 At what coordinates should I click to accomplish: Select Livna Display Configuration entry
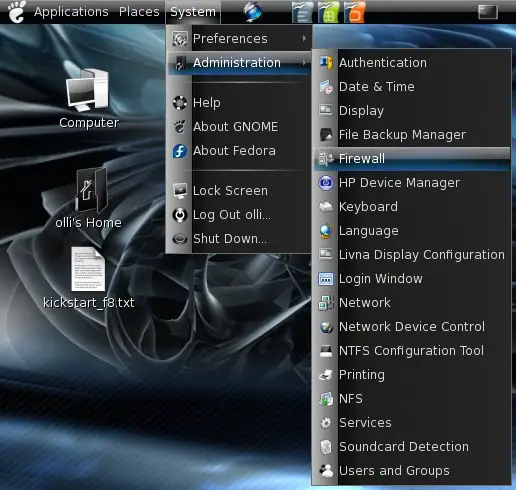412,255
